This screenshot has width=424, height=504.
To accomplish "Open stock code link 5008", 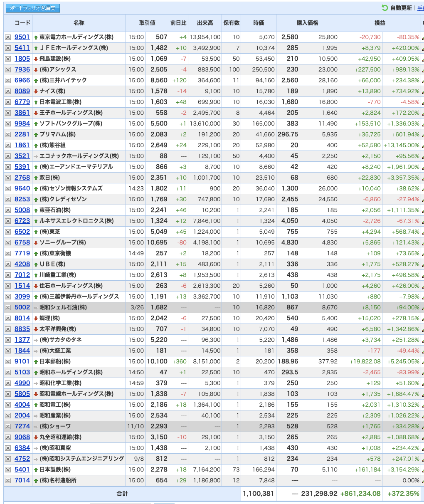I will pos(22,210).
